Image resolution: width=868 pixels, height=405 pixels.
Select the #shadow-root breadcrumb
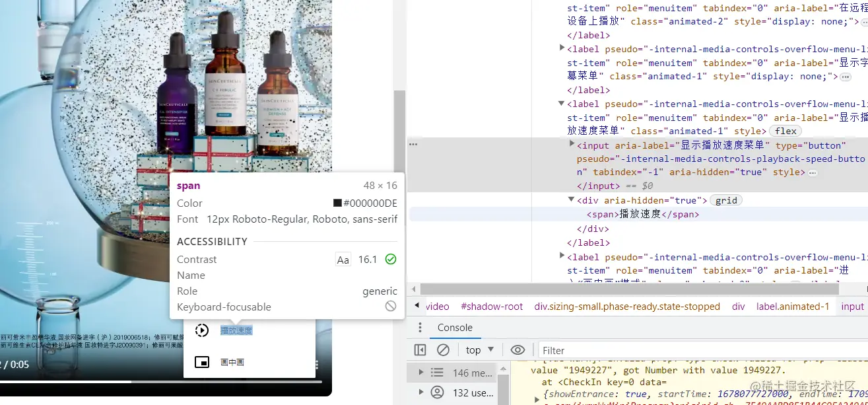click(x=492, y=307)
